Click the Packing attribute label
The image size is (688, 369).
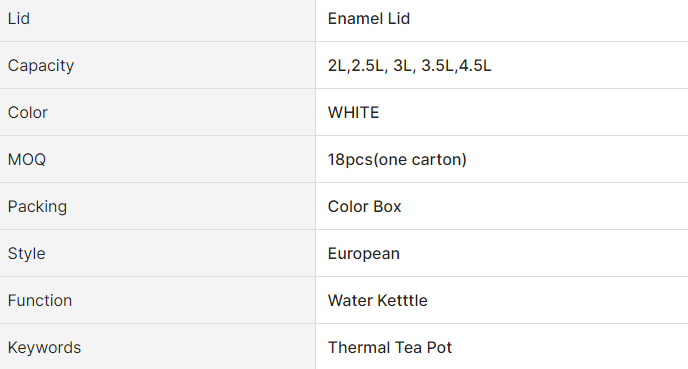click(37, 207)
